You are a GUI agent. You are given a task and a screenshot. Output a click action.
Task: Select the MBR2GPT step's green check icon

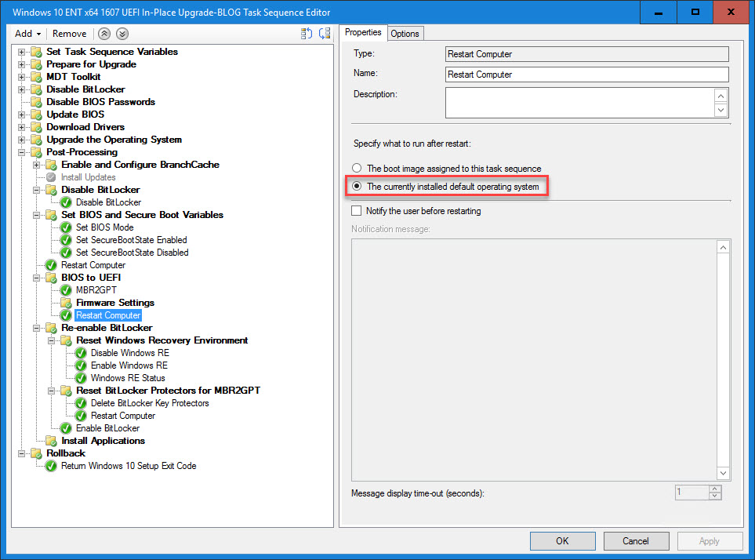(x=67, y=290)
